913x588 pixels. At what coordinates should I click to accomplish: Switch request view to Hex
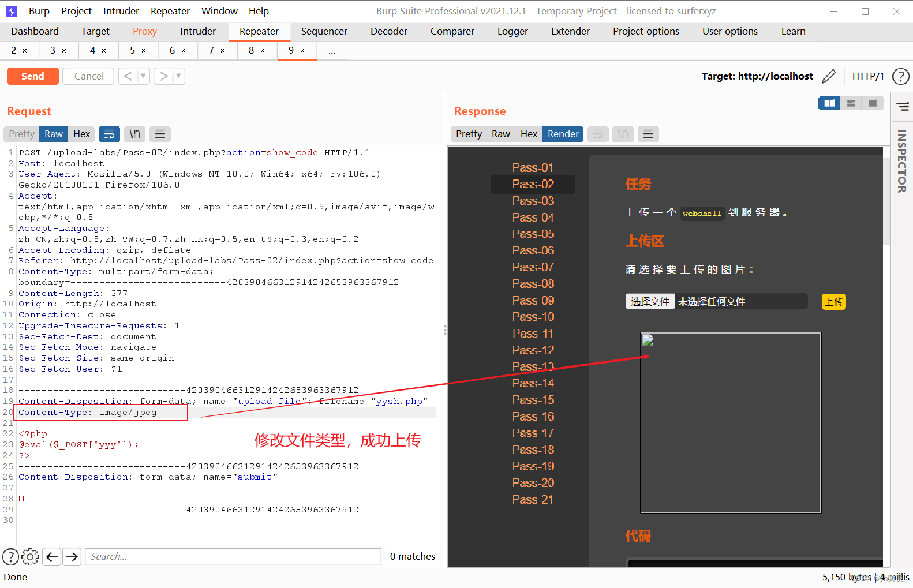(x=81, y=134)
